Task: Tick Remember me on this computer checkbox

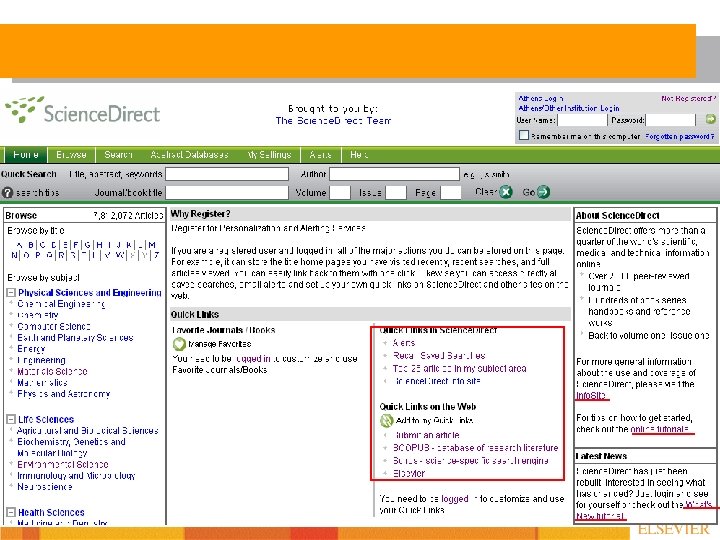Action: (x=523, y=135)
